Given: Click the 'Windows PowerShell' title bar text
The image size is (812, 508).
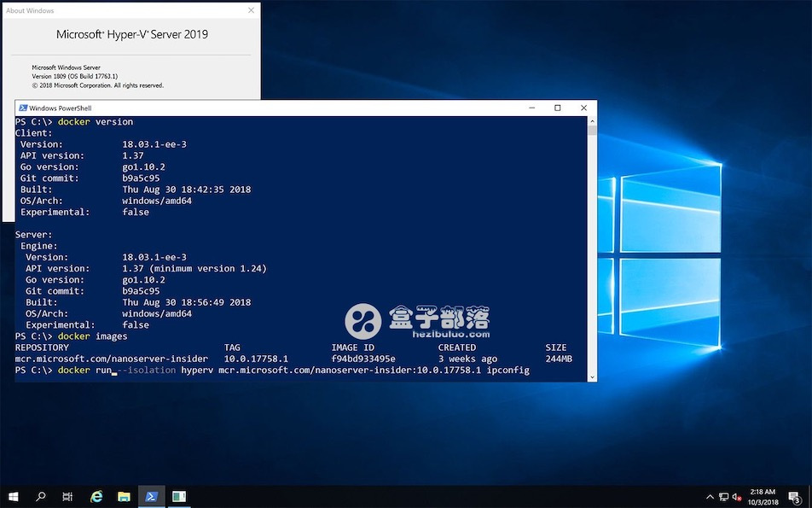Looking at the screenshot, I should coord(60,108).
